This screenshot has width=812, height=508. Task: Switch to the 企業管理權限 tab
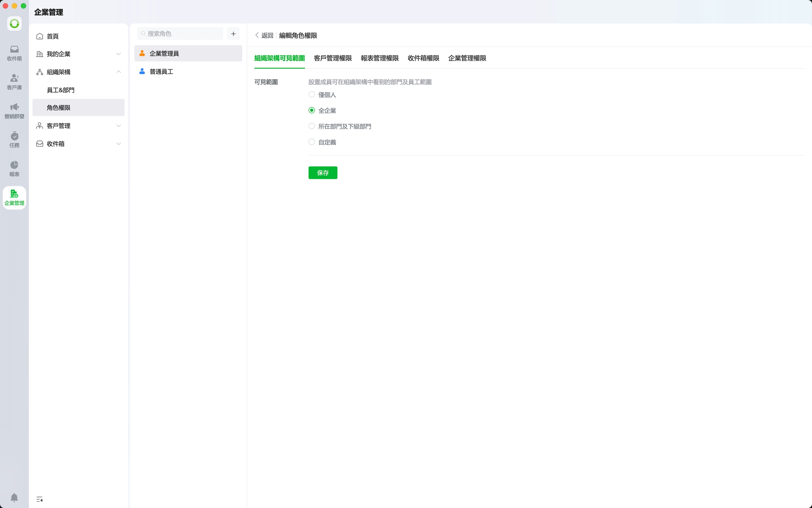tap(467, 58)
